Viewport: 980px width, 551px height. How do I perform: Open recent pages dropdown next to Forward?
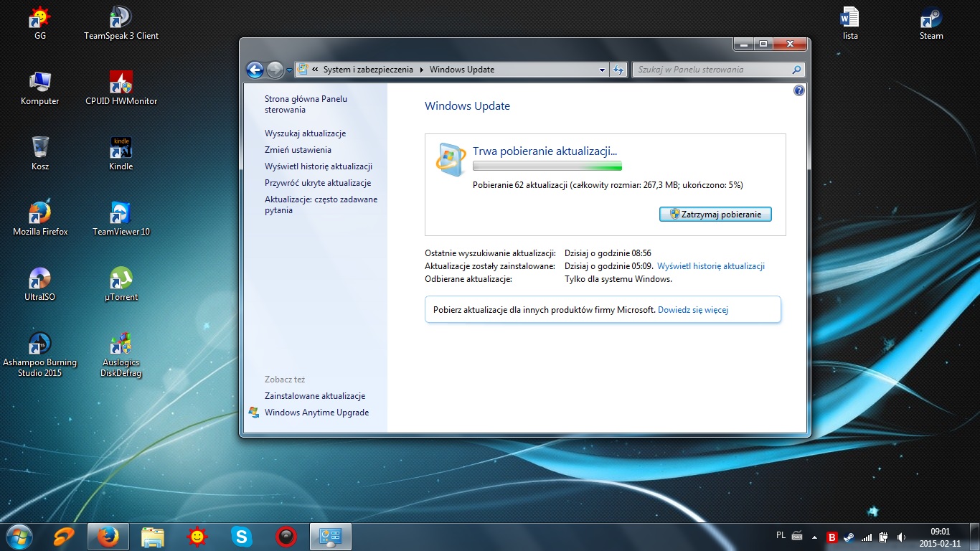pos(289,70)
